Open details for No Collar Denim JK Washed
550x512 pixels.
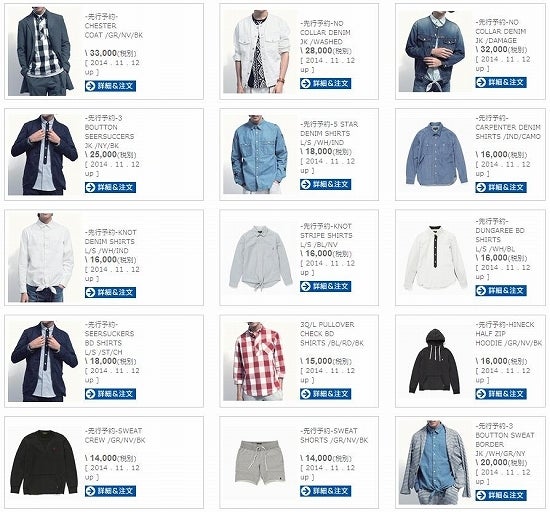[325, 83]
